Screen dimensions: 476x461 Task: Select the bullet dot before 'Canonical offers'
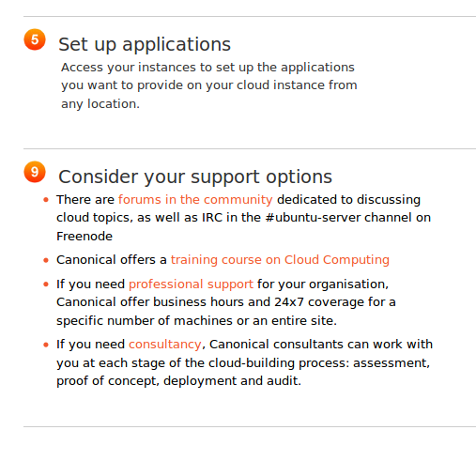pos(46,260)
